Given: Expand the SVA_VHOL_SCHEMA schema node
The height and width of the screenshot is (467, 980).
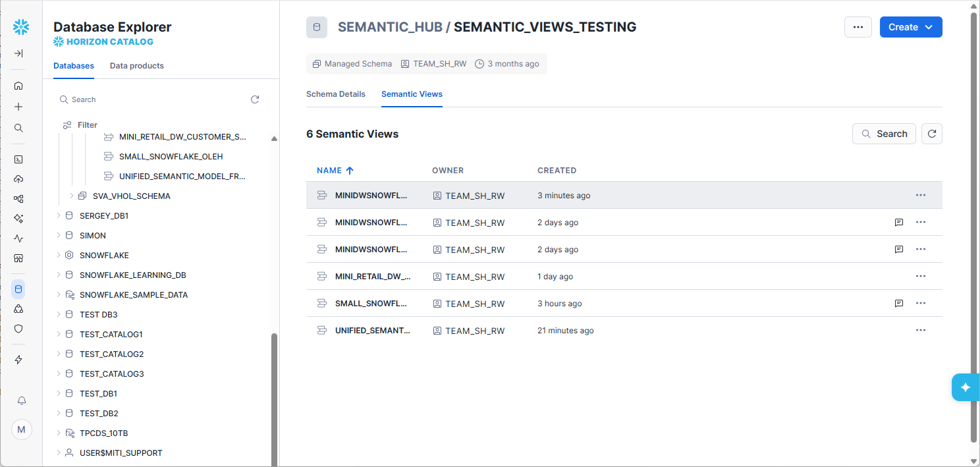Looking at the screenshot, I should click(72, 196).
